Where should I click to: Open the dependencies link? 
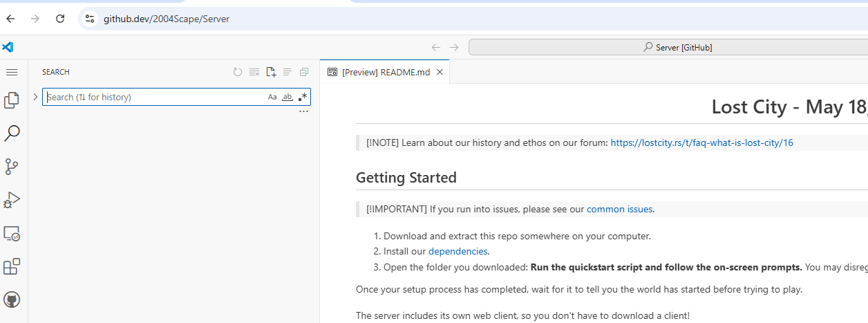pyautogui.click(x=457, y=251)
